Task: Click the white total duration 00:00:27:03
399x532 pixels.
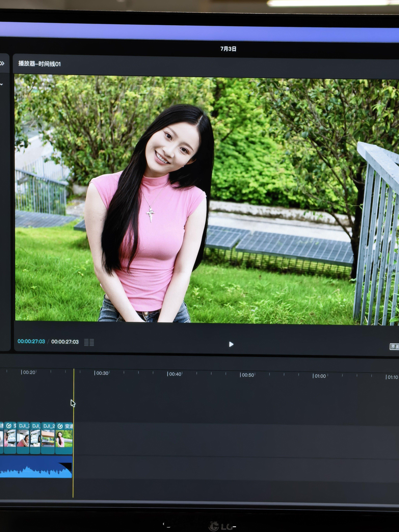Action: 65,342
